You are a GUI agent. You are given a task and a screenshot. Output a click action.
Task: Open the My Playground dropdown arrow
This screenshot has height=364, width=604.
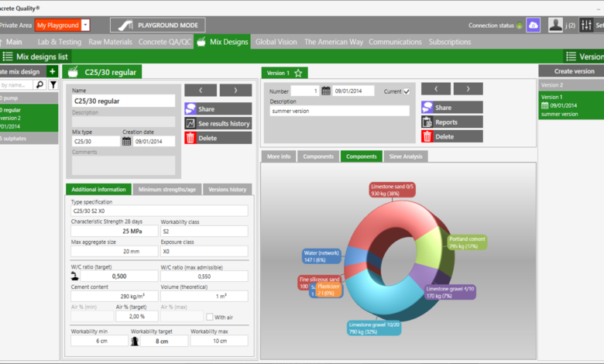click(85, 26)
